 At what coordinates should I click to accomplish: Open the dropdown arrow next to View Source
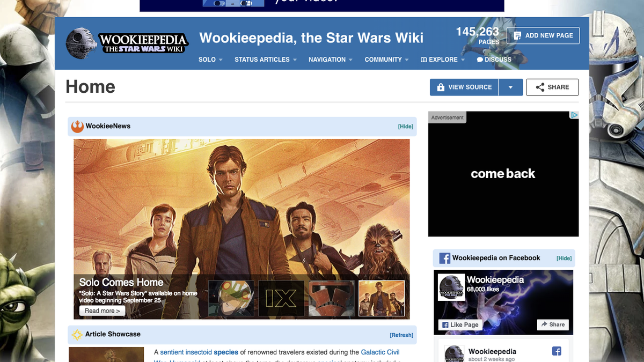point(510,87)
